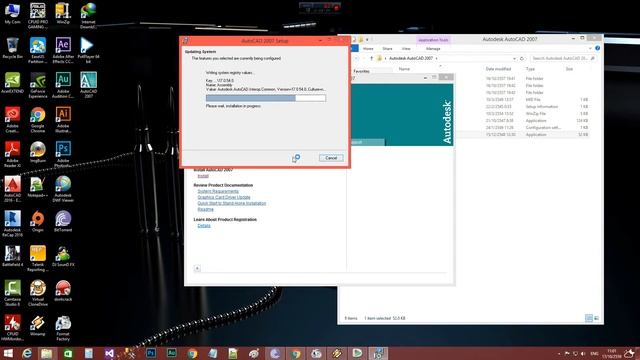Viewport: 640px width, 360px height.
Task: Launch Adobe Photoshop desktop shortcut
Action: tap(63, 154)
